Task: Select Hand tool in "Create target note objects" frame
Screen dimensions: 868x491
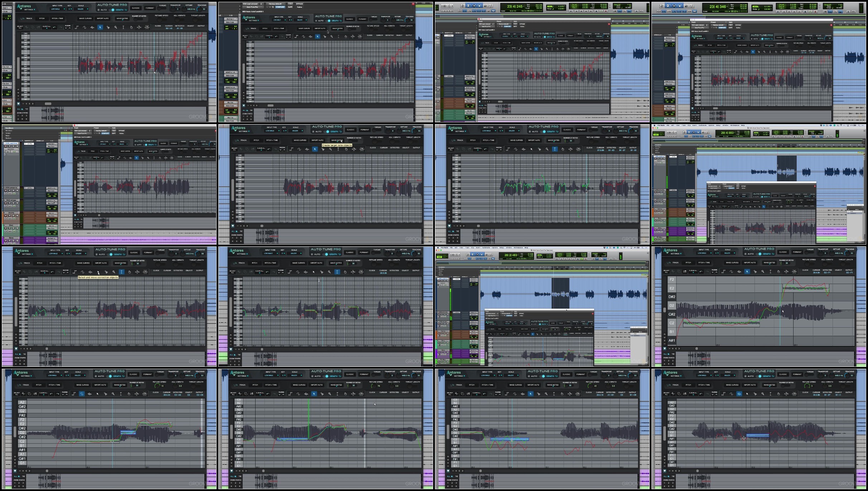Action: pos(346,149)
